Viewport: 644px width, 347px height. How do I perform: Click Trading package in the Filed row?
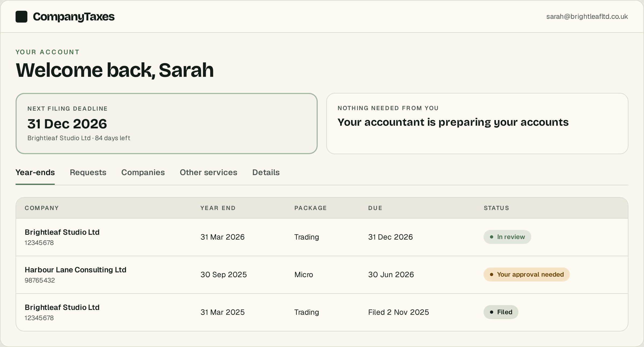pos(307,312)
